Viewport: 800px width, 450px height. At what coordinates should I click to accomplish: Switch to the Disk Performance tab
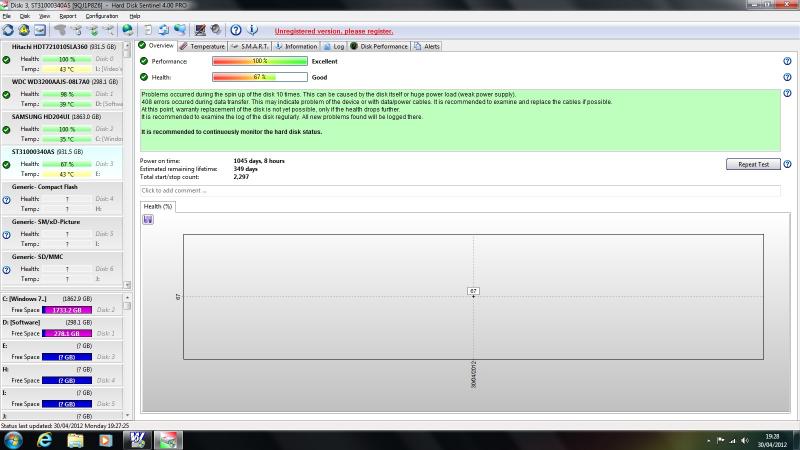pyautogui.click(x=379, y=46)
